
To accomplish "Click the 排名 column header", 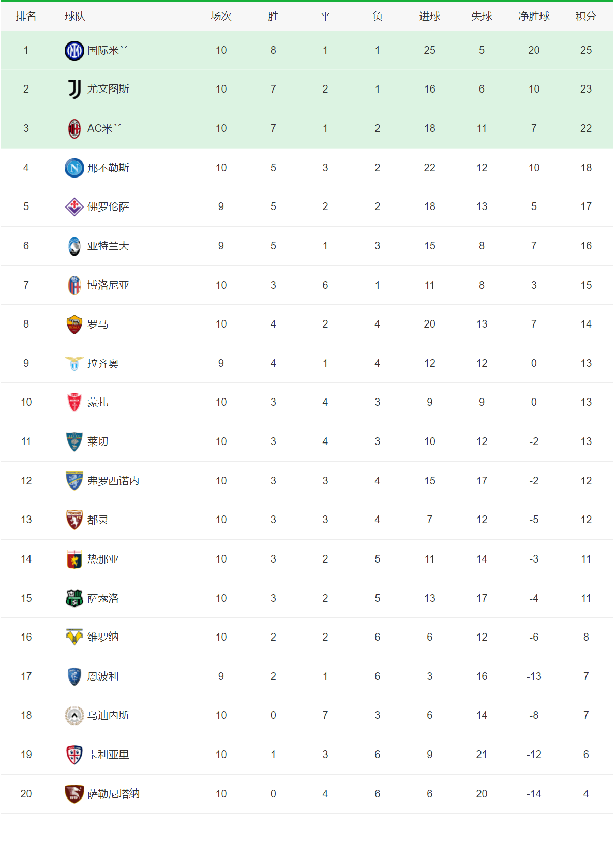I will point(26,17).
